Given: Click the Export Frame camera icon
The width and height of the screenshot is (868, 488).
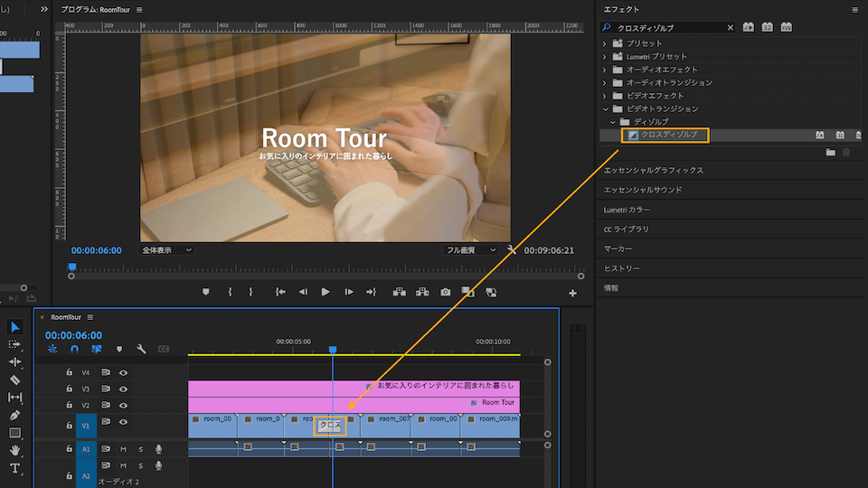Looking at the screenshot, I should 446,292.
